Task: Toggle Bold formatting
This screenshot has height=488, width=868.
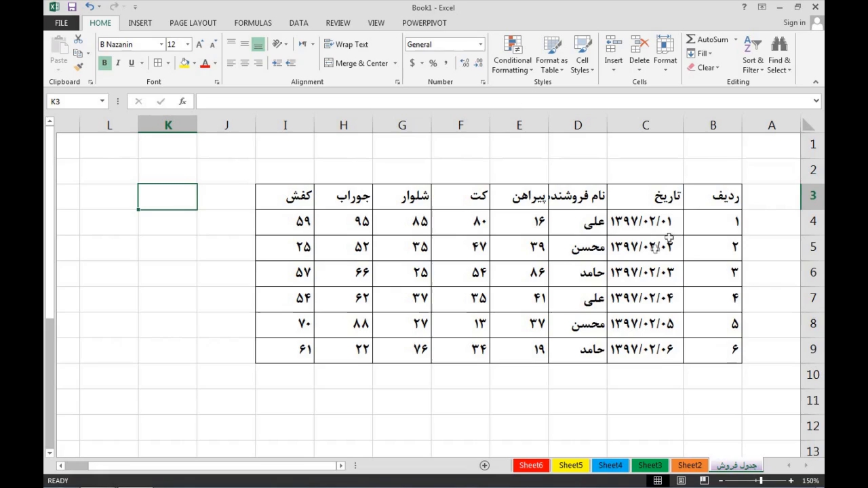Action: pyautogui.click(x=104, y=63)
